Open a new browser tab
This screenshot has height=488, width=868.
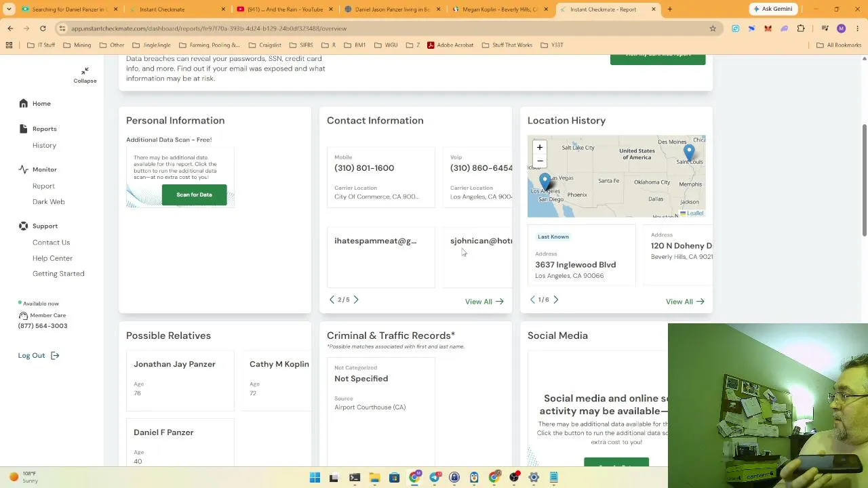tap(669, 9)
